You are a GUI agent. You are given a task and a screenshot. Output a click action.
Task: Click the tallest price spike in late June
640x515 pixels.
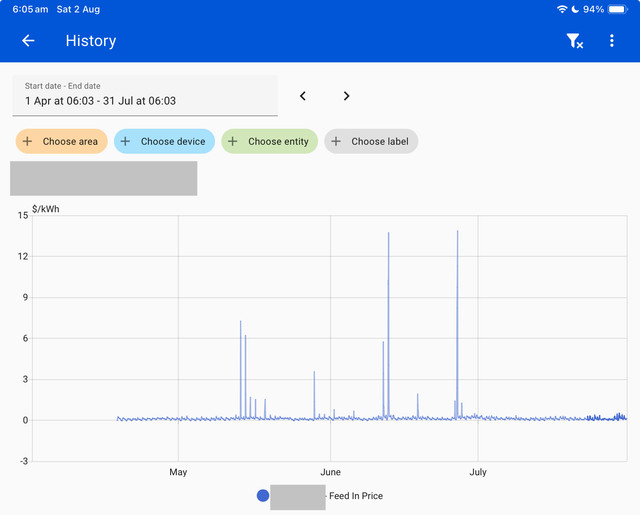pyautogui.click(x=457, y=325)
